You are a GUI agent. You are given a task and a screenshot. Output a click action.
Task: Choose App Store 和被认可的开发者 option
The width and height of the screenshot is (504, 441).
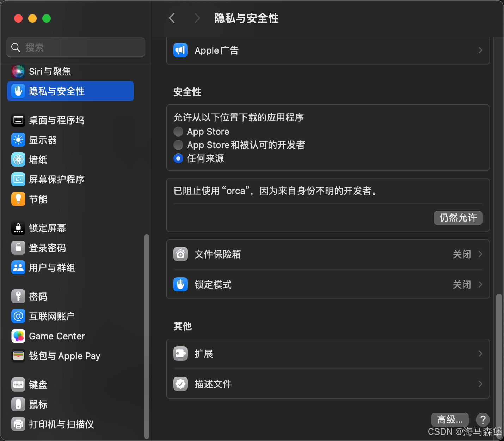pyautogui.click(x=178, y=145)
